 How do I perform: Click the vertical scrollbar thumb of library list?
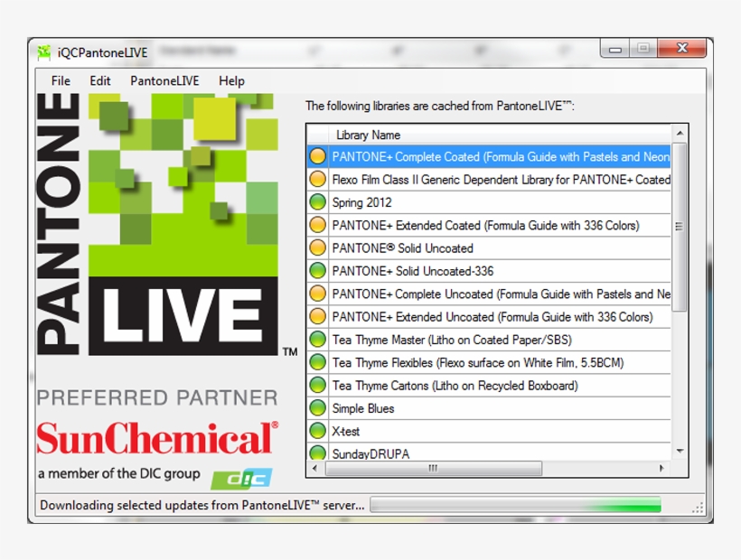click(x=680, y=227)
